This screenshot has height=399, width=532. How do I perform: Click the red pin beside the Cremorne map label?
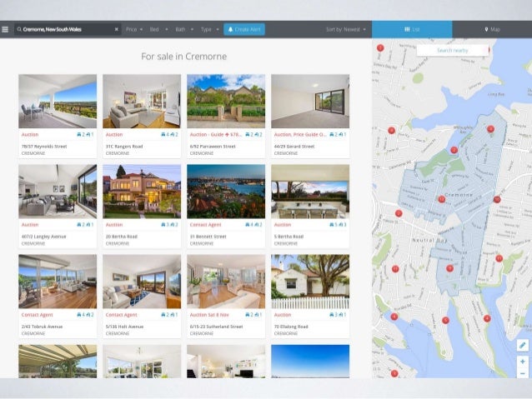point(441,199)
